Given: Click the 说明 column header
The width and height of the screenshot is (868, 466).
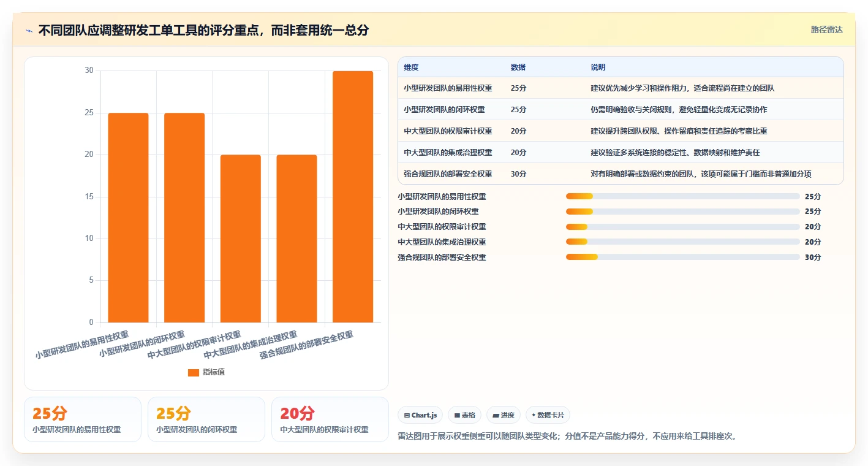Looking at the screenshot, I should click(x=598, y=67).
